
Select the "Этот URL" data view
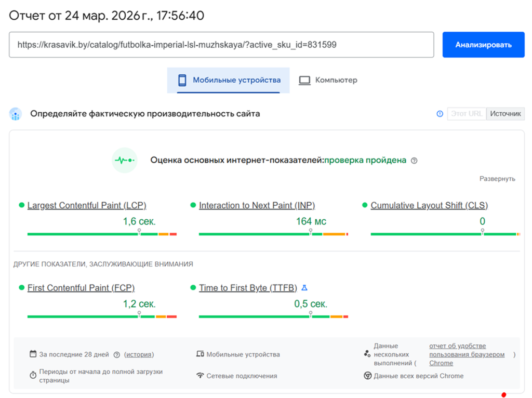(466, 113)
